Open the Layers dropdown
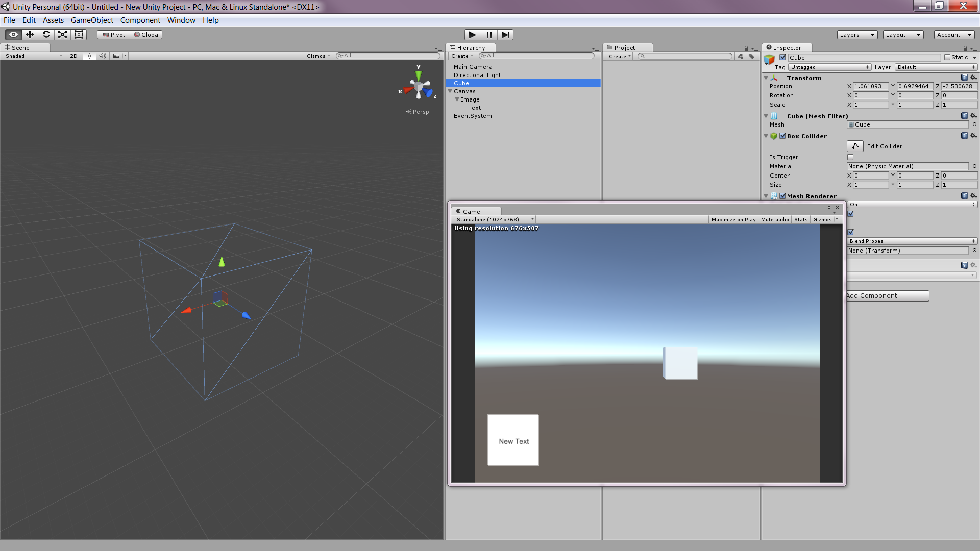This screenshot has height=551, width=980. pyautogui.click(x=856, y=34)
